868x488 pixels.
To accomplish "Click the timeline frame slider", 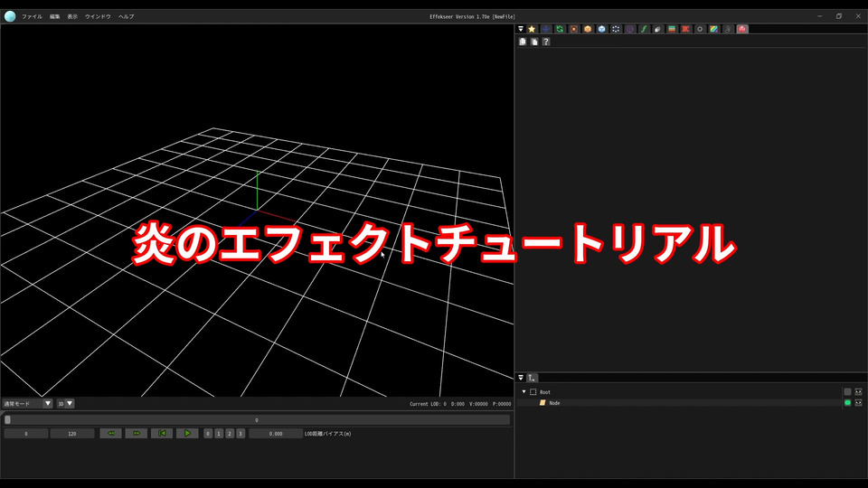I will click(x=257, y=420).
